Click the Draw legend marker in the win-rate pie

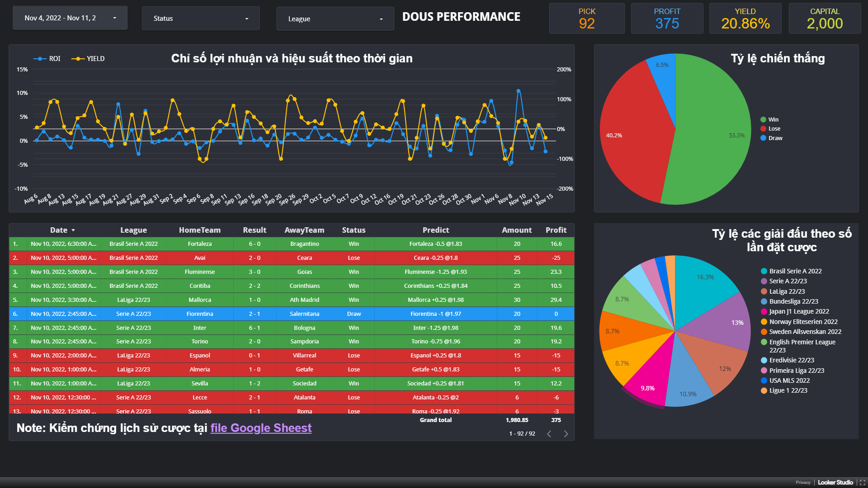click(x=763, y=138)
